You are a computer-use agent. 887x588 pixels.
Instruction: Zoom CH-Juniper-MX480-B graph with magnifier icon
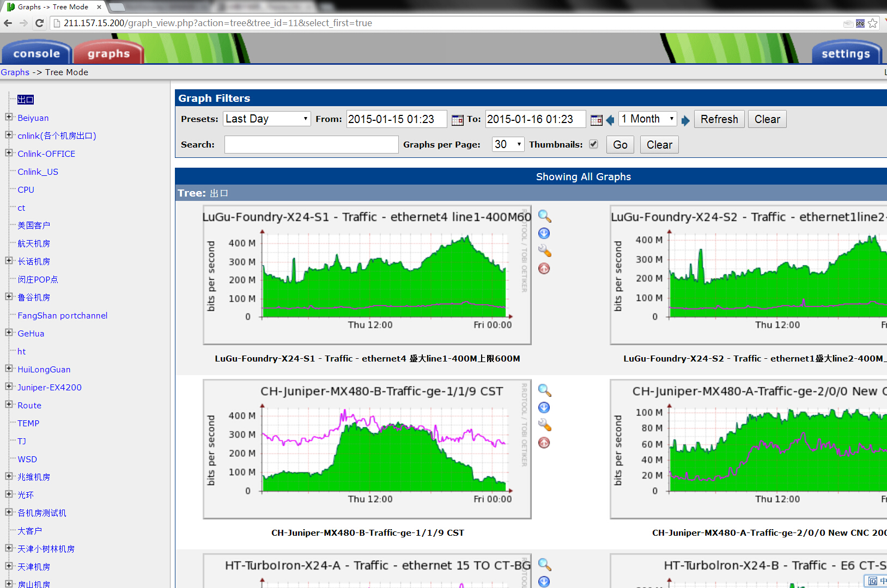pyautogui.click(x=544, y=390)
